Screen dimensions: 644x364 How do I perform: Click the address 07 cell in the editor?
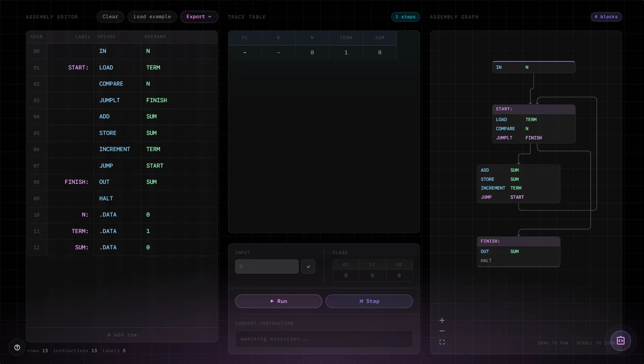(x=36, y=166)
